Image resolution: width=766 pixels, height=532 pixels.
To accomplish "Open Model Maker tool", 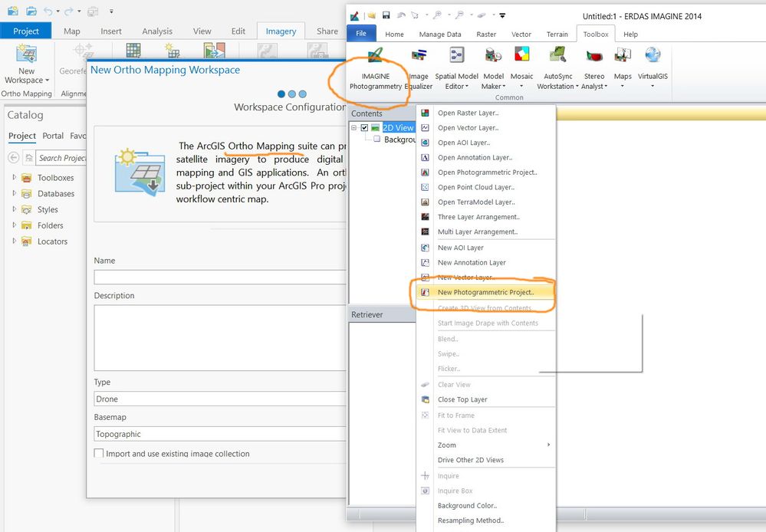I will click(493, 69).
